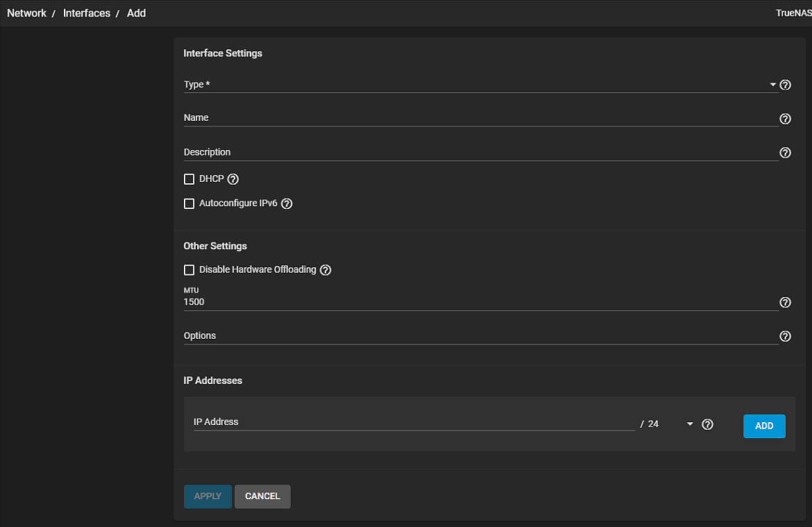Click help icon beside Name field

(785, 119)
